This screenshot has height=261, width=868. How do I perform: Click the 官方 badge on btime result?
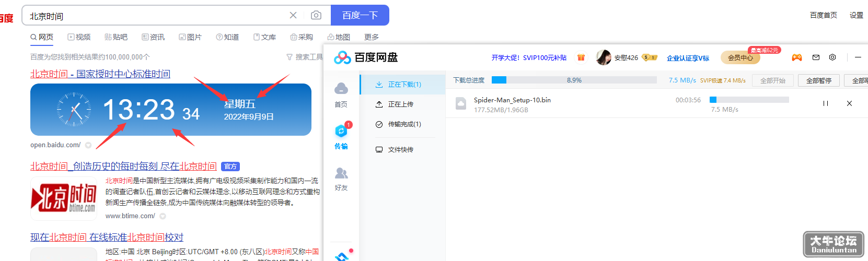[230, 167]
